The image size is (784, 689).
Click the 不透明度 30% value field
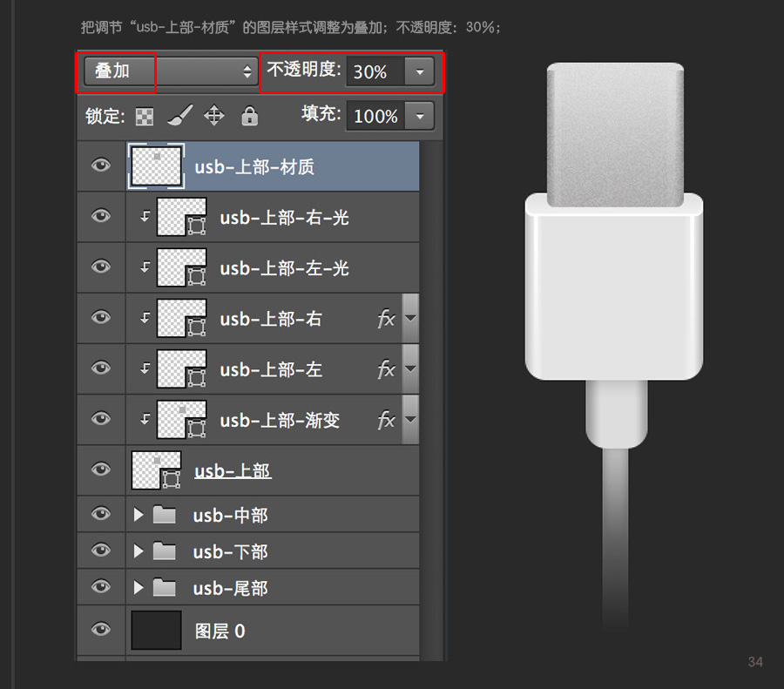tap(375, 72)
